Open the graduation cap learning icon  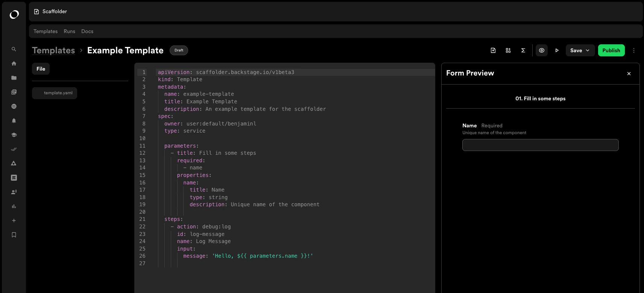click(14, 135)
